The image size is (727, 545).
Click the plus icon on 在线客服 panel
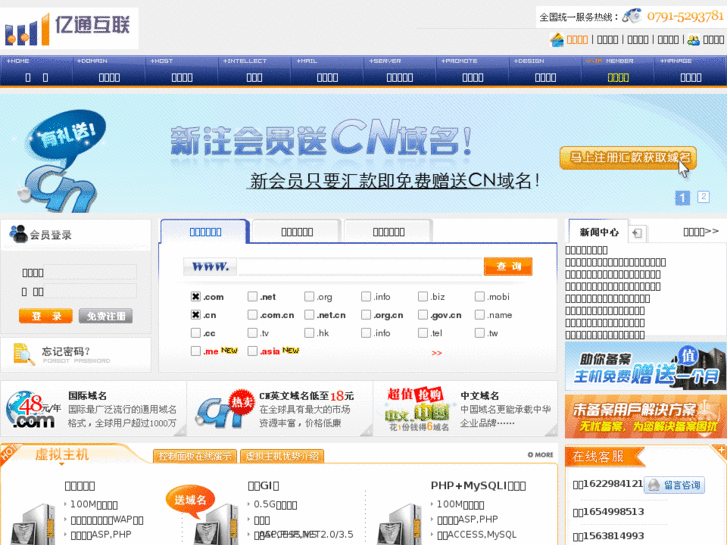click(x=721, y=449)
